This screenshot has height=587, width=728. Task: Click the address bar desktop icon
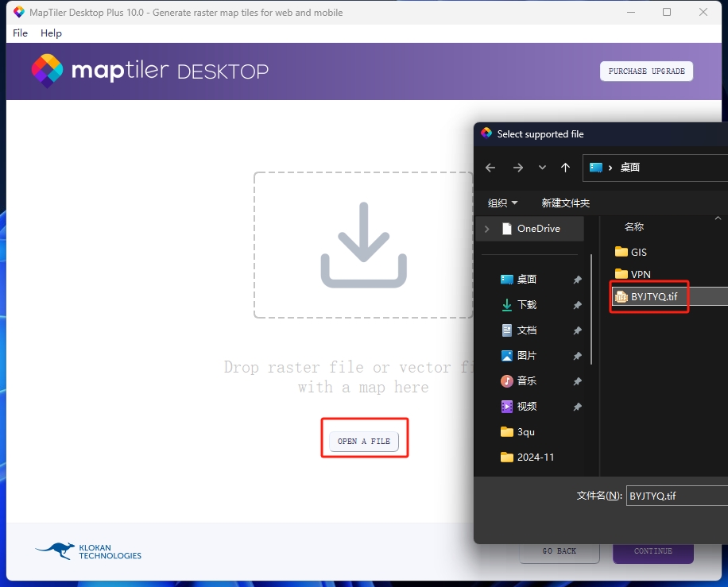click(596, 168)
